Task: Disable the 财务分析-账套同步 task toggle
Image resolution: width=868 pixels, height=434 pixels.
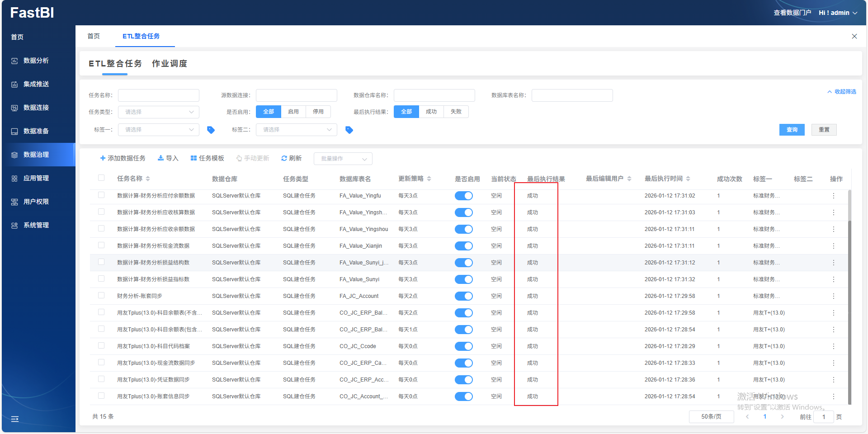Action: pyautogui.click(x=463, y=296)
